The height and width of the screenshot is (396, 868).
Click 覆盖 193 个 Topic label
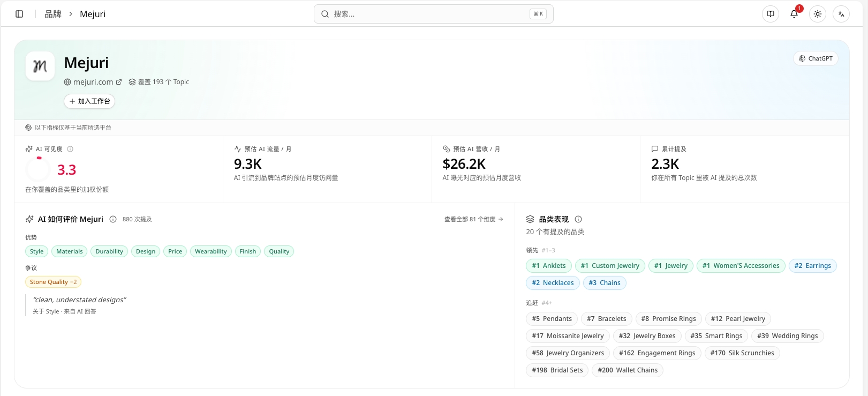[158, 82]
